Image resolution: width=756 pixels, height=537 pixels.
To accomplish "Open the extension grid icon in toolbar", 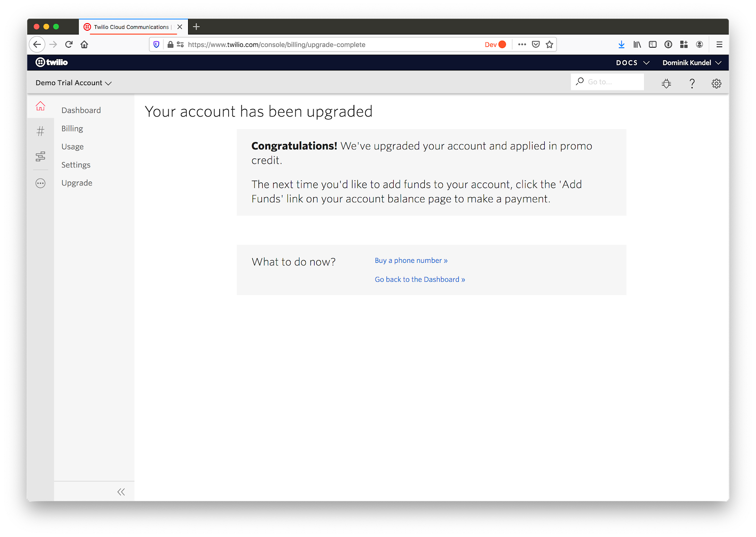I will (x=684, y=44).
